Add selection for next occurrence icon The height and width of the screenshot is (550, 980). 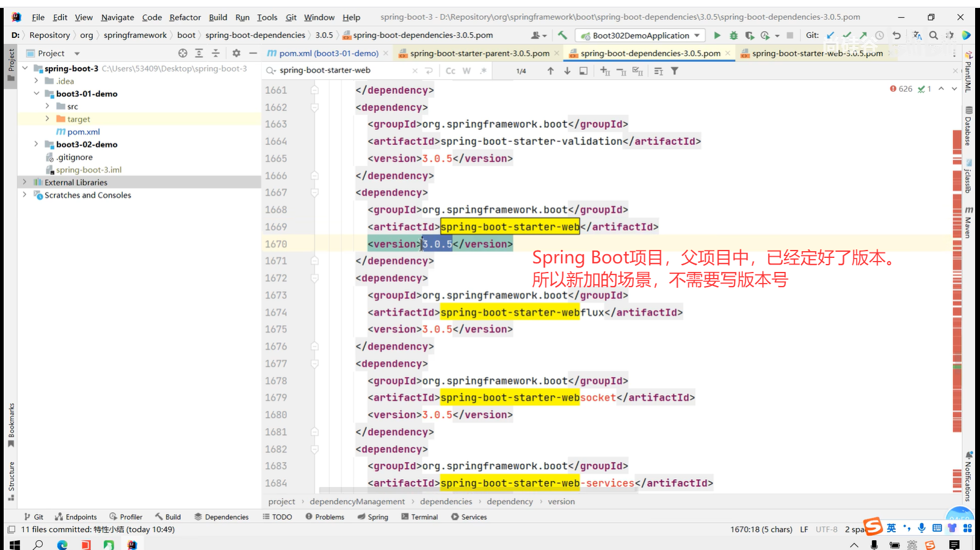coord(605,71)
